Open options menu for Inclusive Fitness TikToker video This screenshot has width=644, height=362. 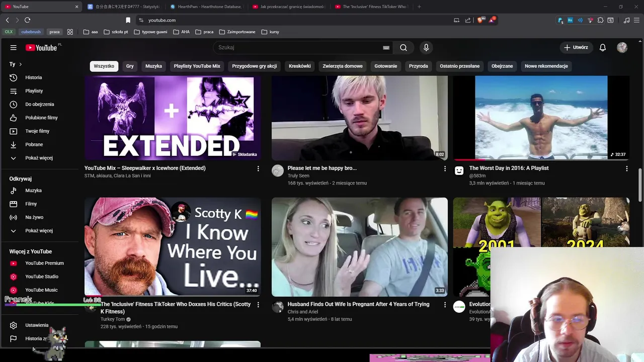click(258, 305)
